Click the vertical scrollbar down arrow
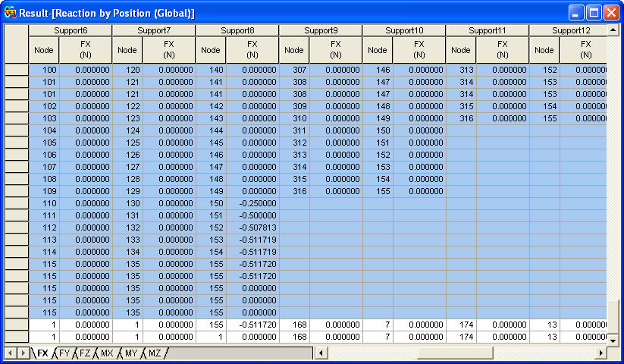 pos(613,338)
